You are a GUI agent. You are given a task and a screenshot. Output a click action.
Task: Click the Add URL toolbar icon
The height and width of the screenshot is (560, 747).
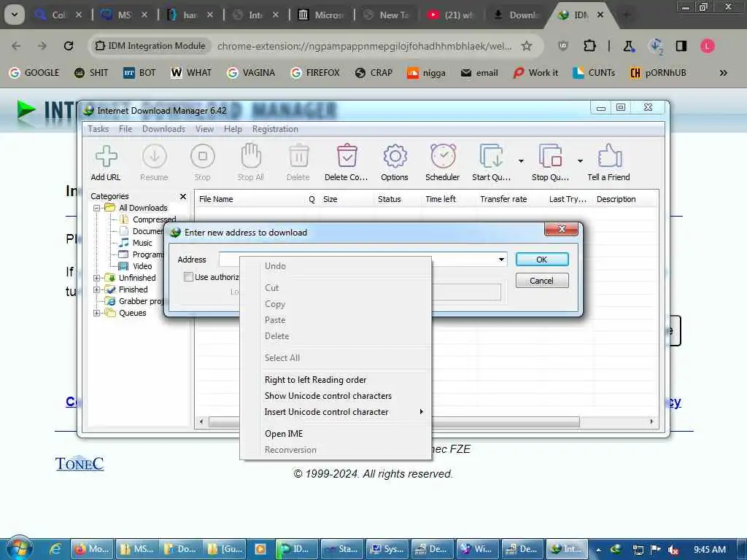[106, 156]
